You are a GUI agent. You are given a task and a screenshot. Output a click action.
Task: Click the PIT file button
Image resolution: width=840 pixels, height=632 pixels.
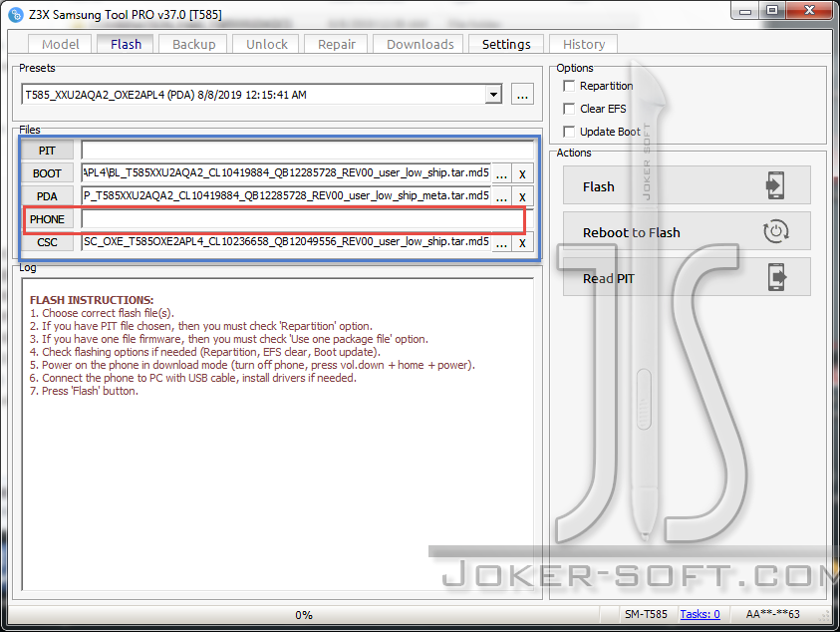point(47,151)
